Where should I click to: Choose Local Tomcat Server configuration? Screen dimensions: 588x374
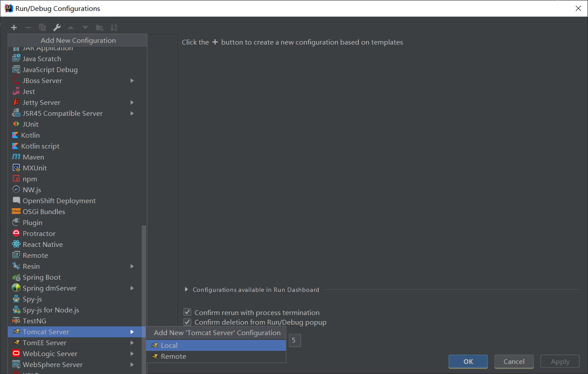click(216, 345)
